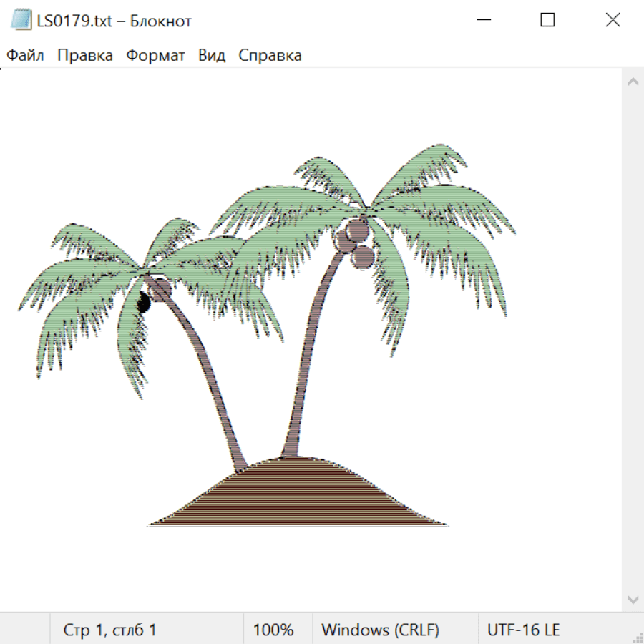Viewport: 644px width, 644px height.
Task: Click the resize grip in the window corner
Action: 638,638
